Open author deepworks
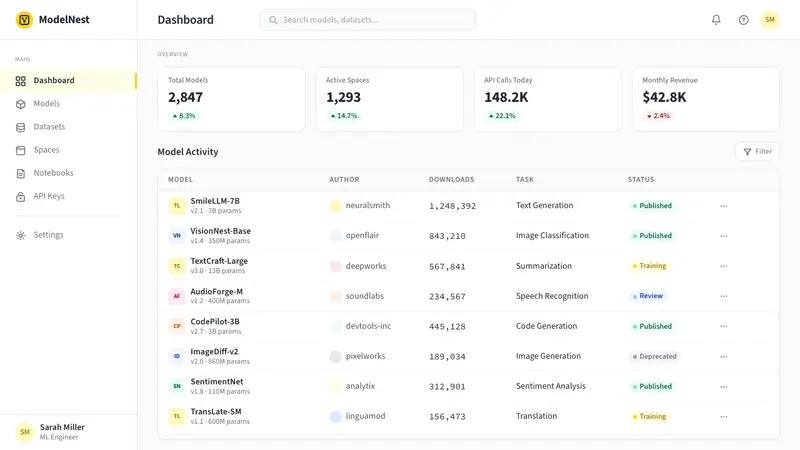The width and height of the screenshot is (800, 450). point(366,266)
